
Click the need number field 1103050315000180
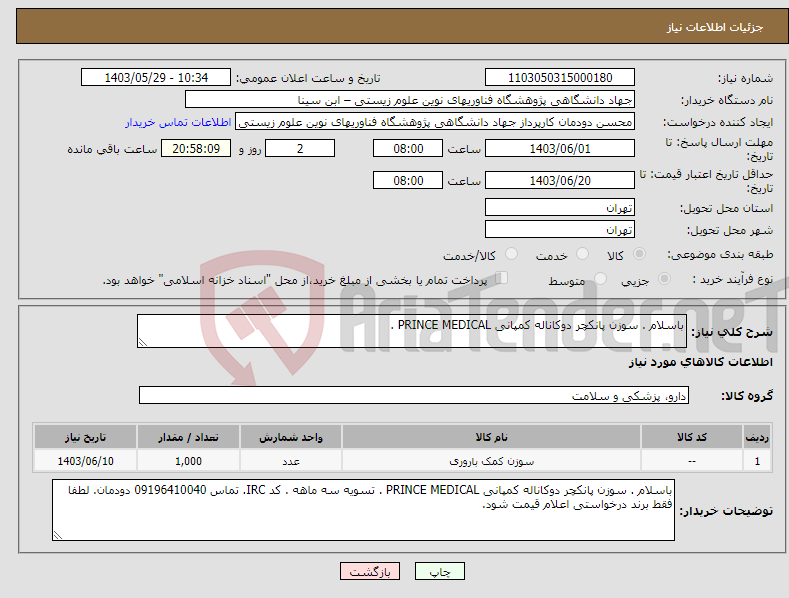(x=560, y=78)
